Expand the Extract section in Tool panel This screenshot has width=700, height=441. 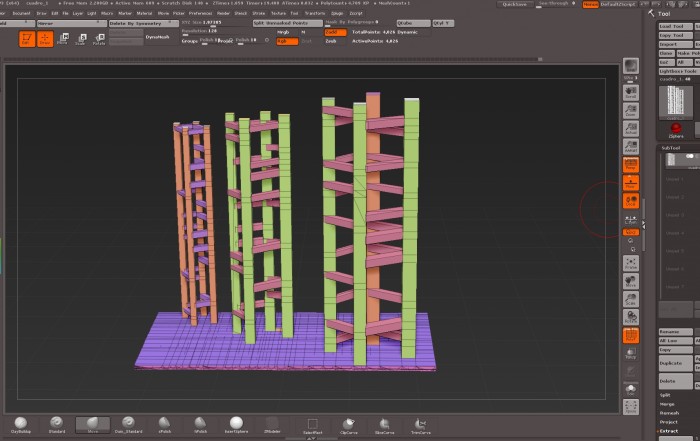668,431
